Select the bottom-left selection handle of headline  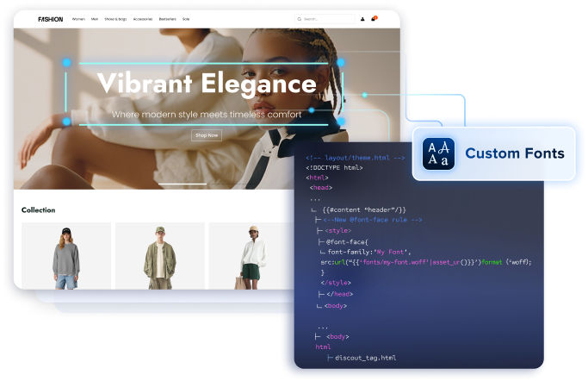click(65, 122)
